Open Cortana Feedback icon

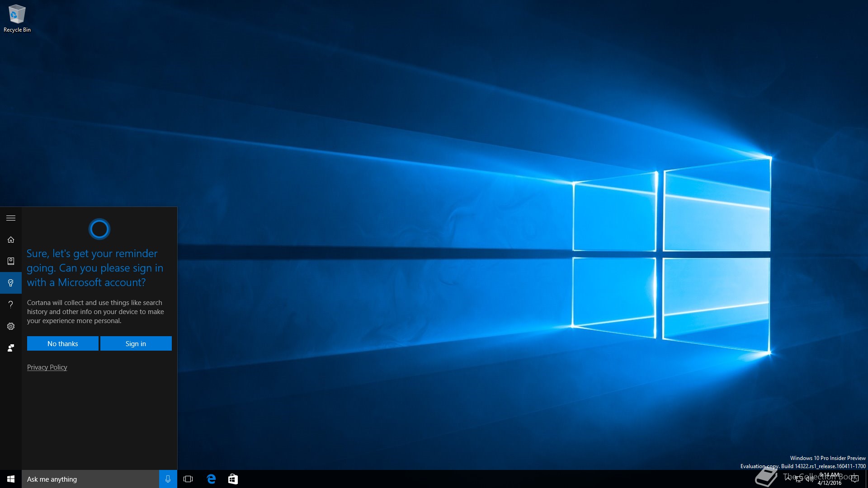click(11, 348)
